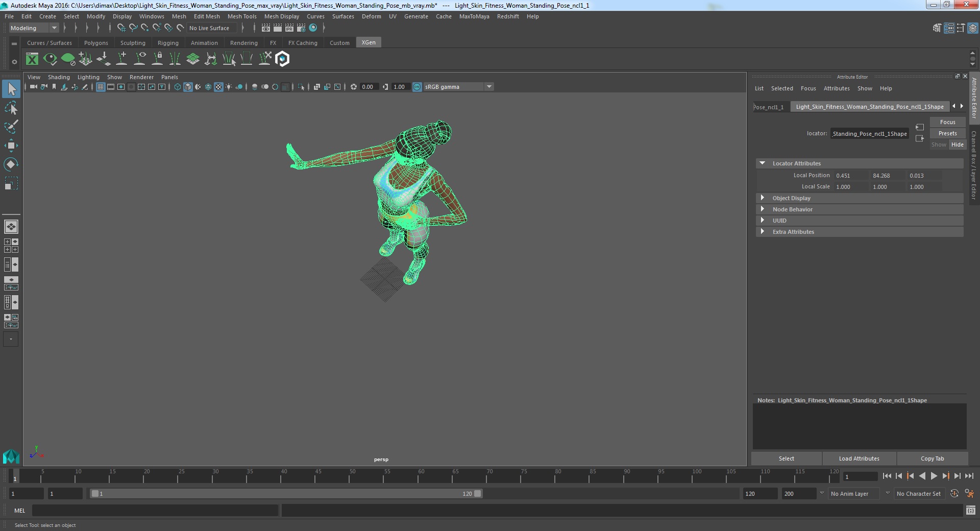Open the Script Editor icon
The height and width of the screenshot is (531, 980).
(x=970, y=510)
